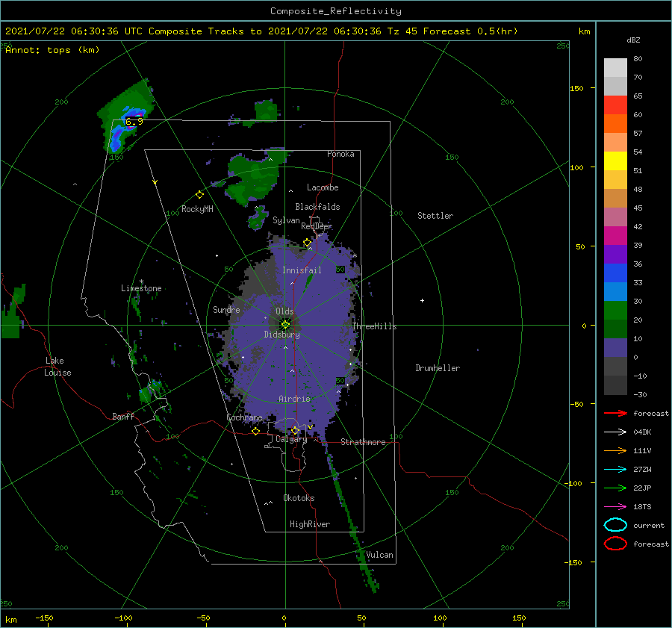
Task: Click the deep orange swatch in dBZ scale
Action: (x=615, y=124)
